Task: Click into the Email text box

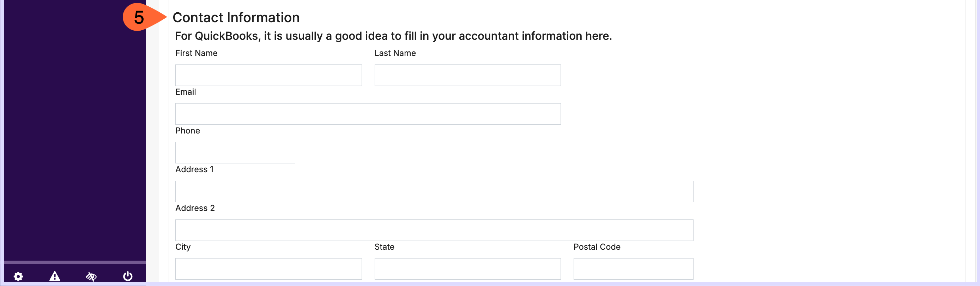Action: 368,114
